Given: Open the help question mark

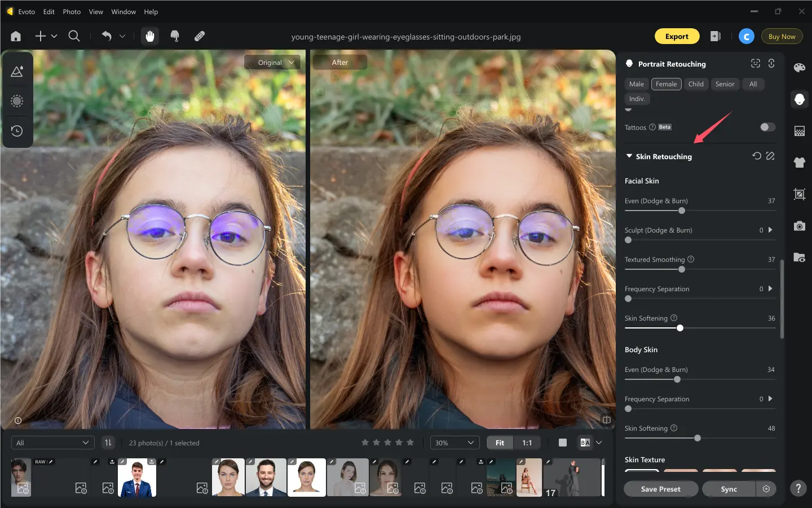Looking at the screenshot, I should [x=798, y=489].
